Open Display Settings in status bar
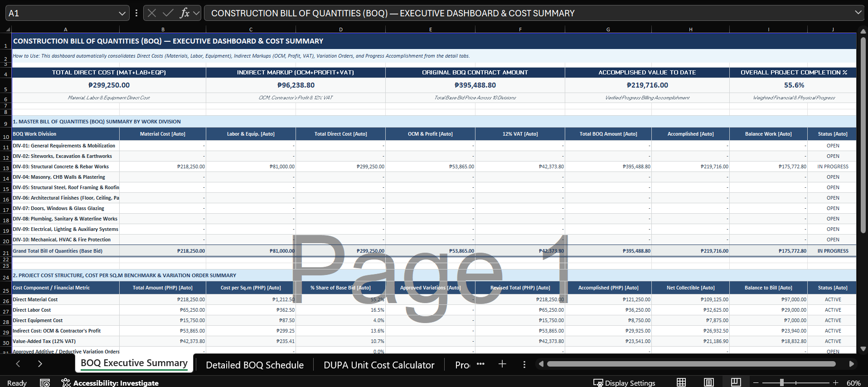 pyautogui.click(x=624, y=383)
